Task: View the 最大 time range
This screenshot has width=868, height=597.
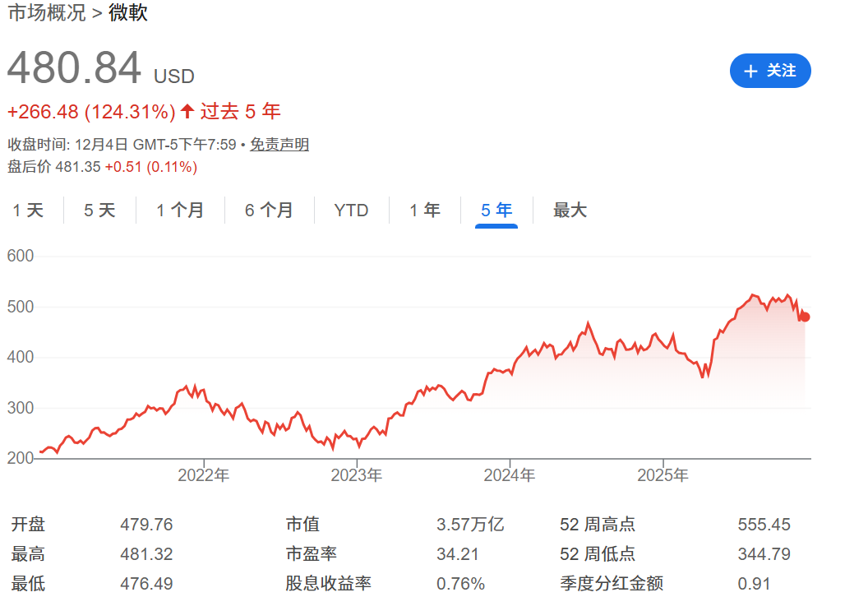Action: (570, 211)
